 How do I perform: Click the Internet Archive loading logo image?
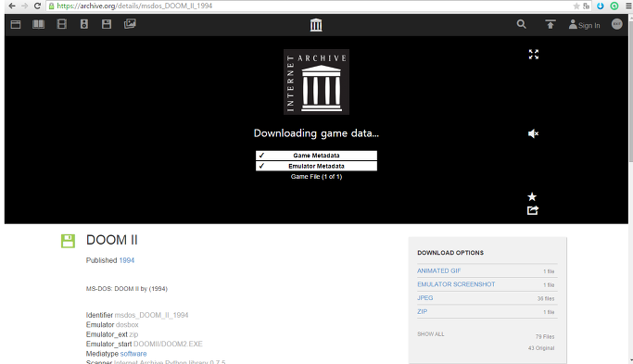(317, 82)
